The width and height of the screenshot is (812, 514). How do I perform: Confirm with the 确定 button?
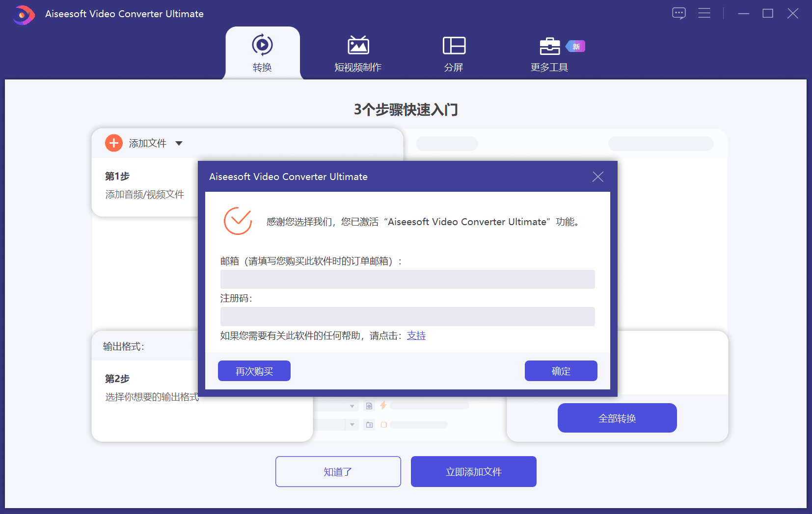(x=561, y=371)
